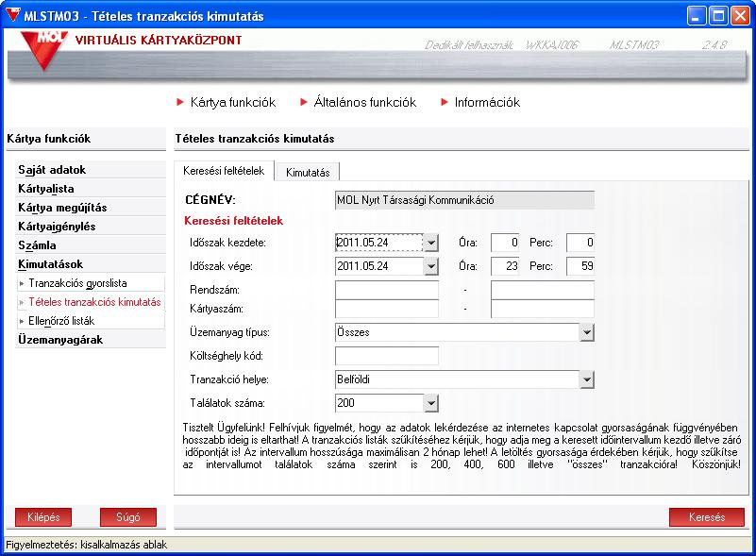Image resolution: width=756 pixels, height=556 pixels.
Task: Click the Kártya funkciók sidebar heading
Action: [x=49, y=139]
